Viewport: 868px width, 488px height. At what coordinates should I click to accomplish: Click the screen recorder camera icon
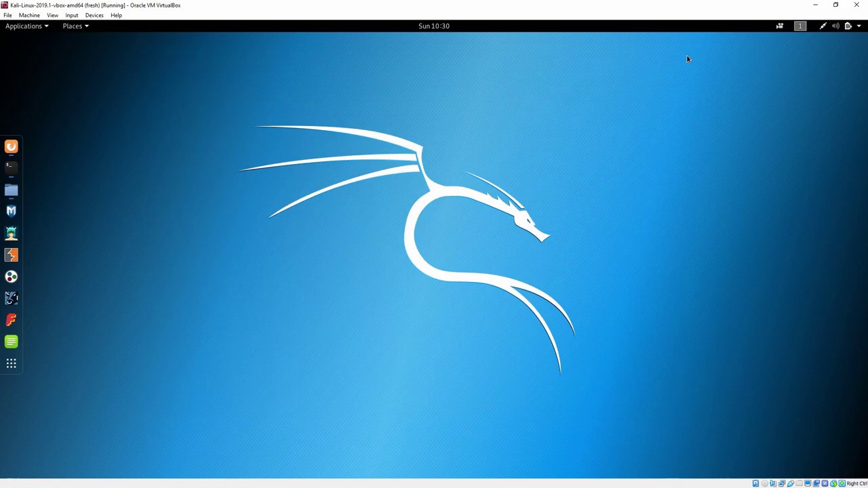tap(780, 26)
